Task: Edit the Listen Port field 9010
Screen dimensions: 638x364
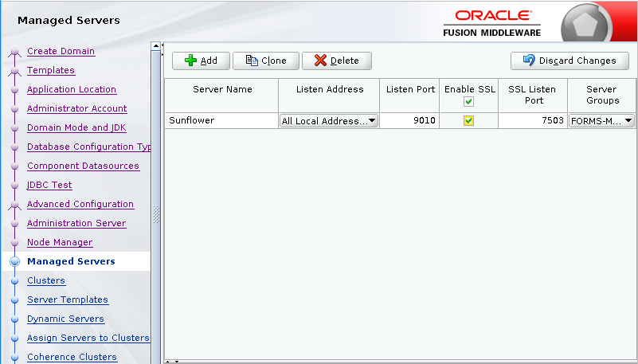Action: click(409, 121)
